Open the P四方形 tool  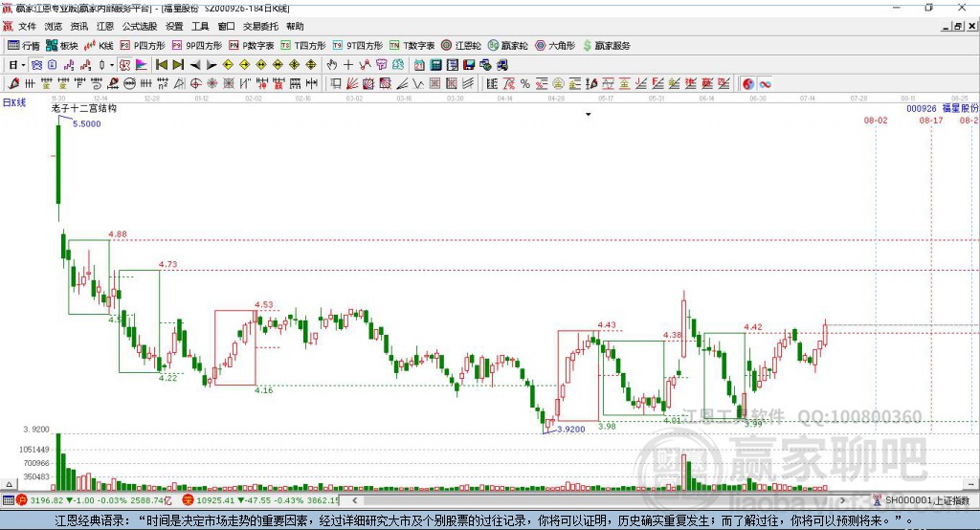143,46
